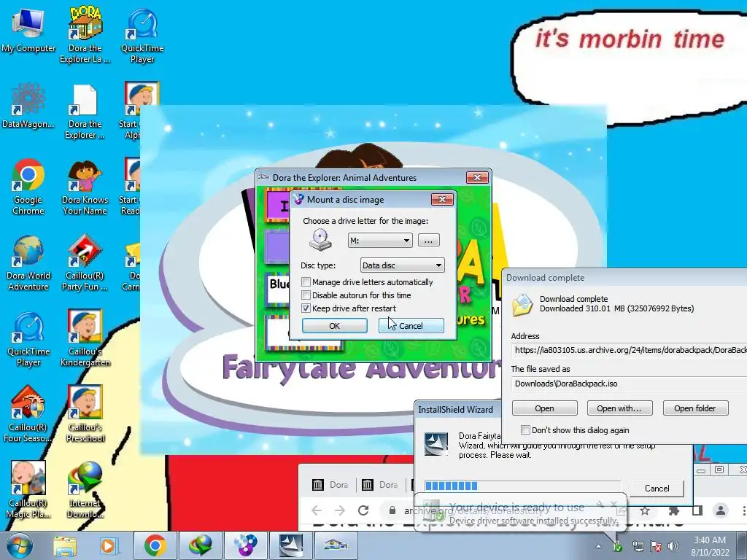Open Windows Media Player taskbar icon
Viewport: 747px width, 560px height.
(x=108, y=545)
